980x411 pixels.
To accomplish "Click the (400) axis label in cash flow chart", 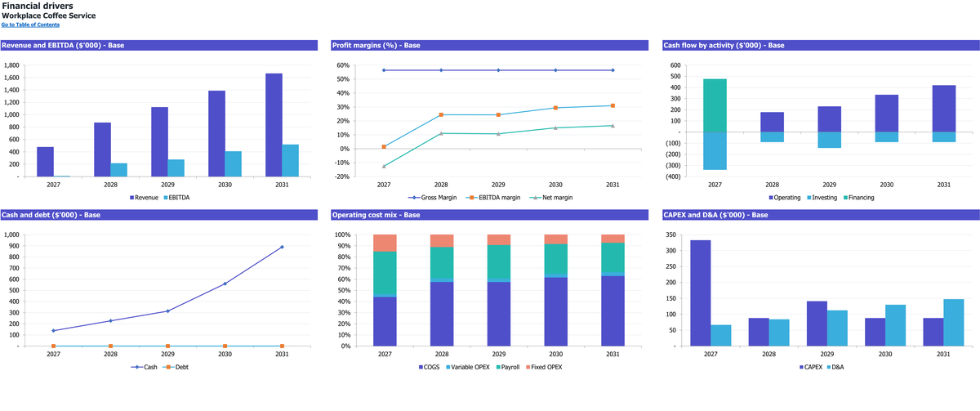I will click(x=675, y=176).
